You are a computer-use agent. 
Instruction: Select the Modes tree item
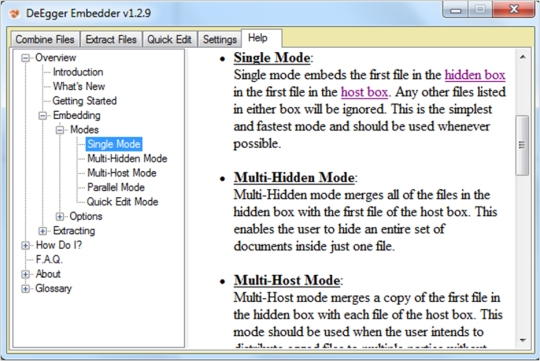click(x=84, y=130)
